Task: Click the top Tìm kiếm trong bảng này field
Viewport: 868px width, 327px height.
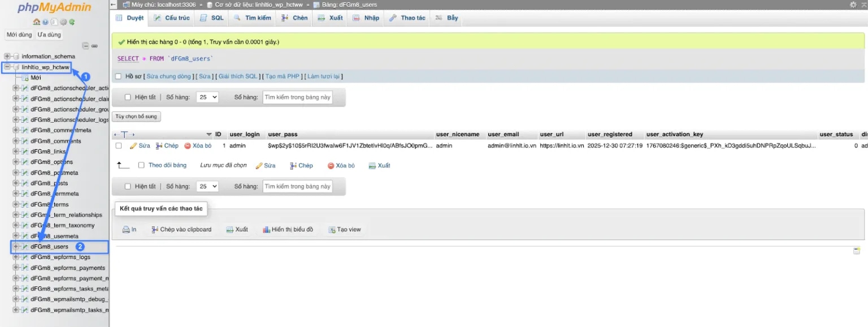Action: tap(297, 97)
